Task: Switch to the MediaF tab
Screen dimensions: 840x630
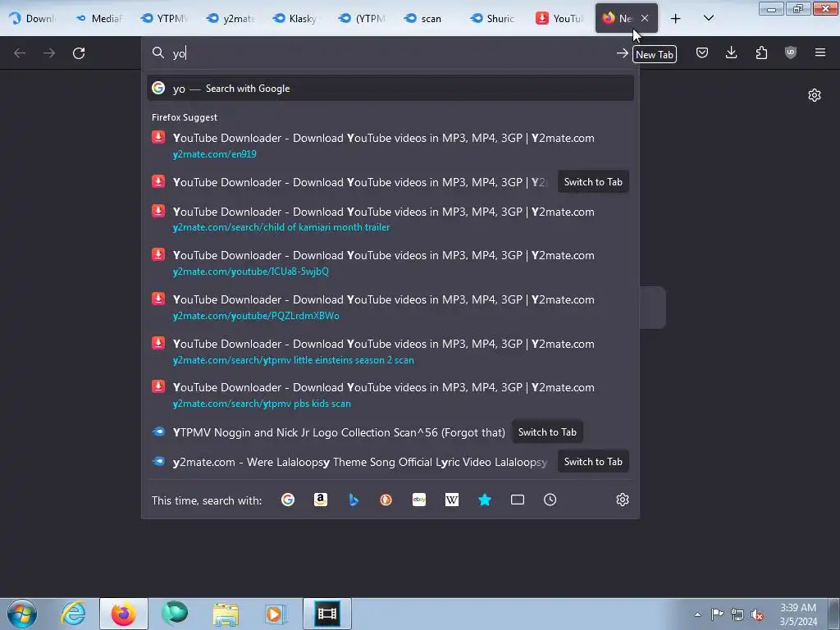Action: (99, 18)
